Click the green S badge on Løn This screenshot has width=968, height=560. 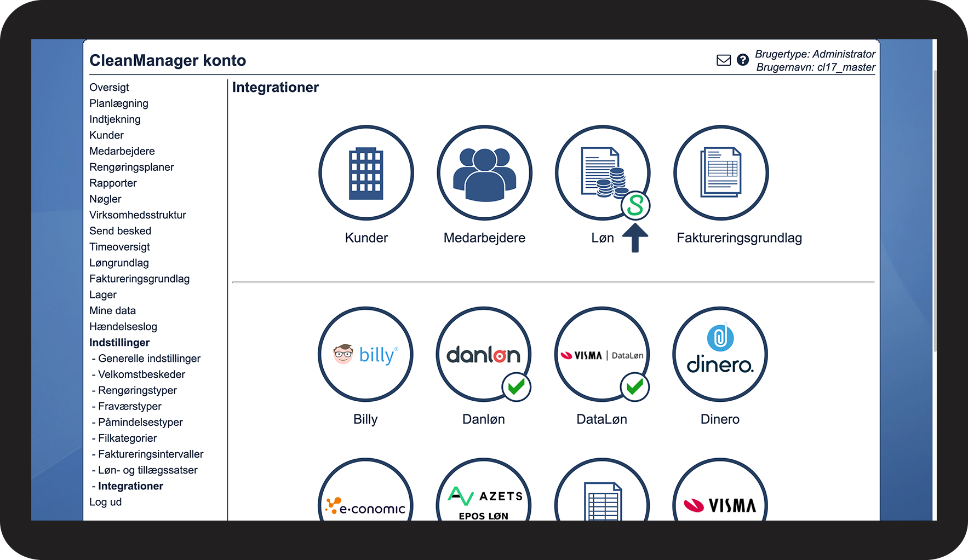tap(635, 206)
